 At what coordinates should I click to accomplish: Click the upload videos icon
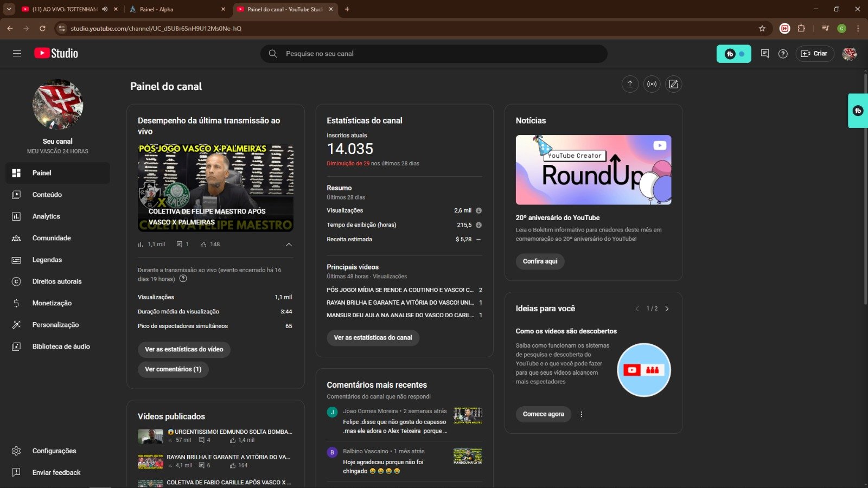[x=630, y=84]
